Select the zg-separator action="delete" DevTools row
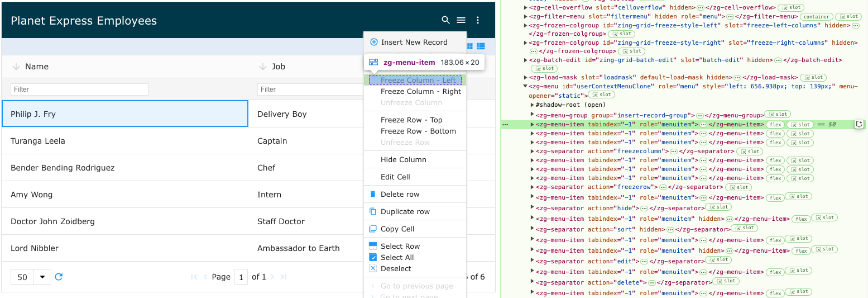Image resolution: width=868 pixels, height=298 pixels. tap(684, 282)
